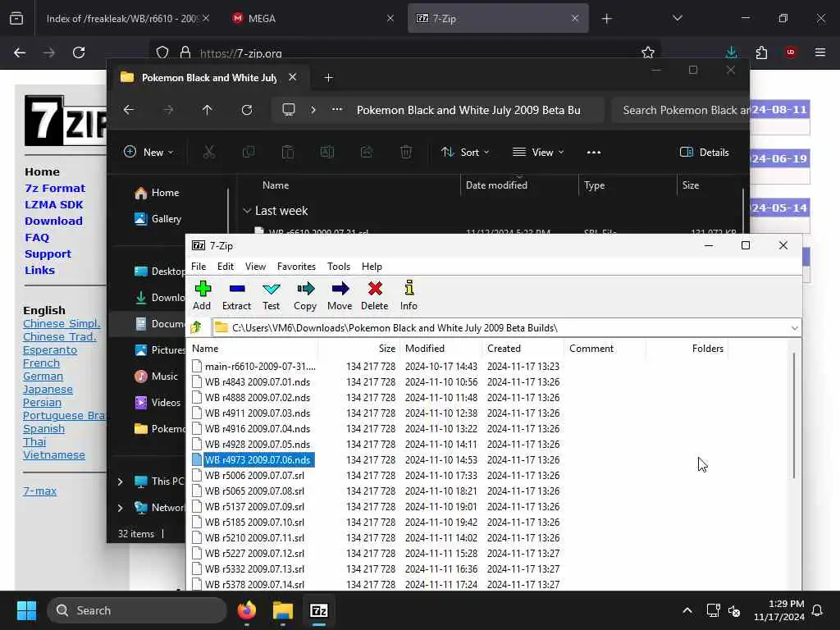Collapse the Last week group in Explorer
The height and width of the screenshot is (630, 840).
point(247,211)
